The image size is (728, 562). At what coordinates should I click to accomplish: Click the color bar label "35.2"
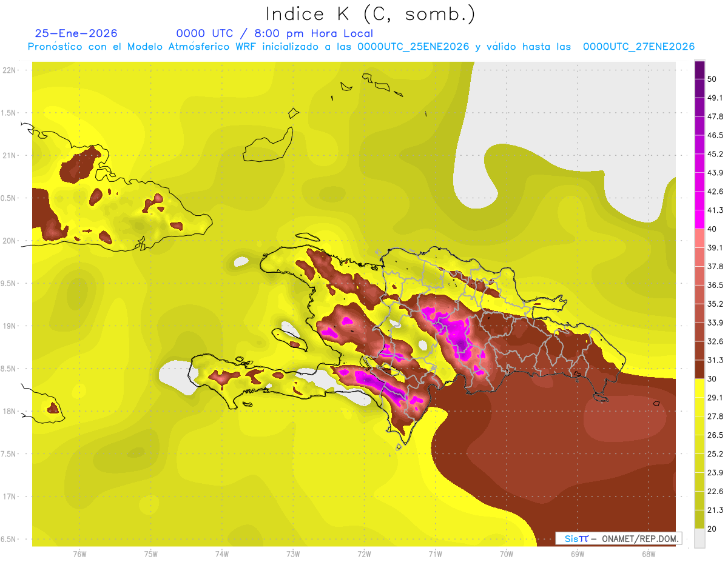click(715, 304)
